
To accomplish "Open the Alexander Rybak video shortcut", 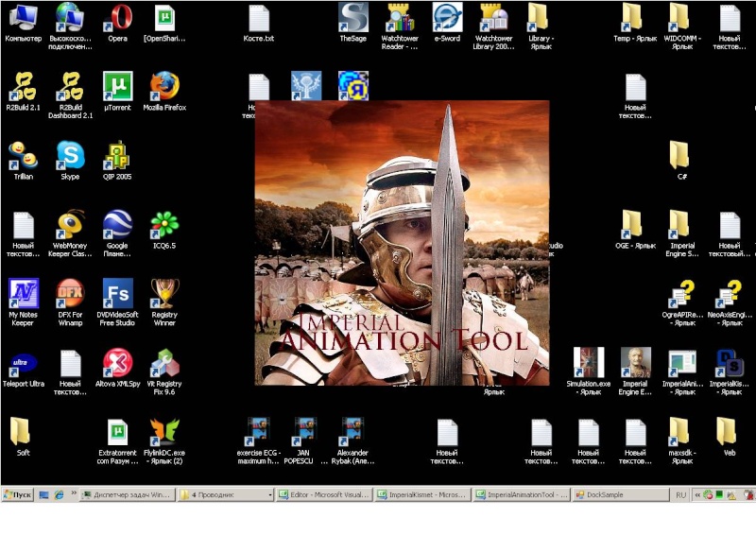I will coord(352,440).
